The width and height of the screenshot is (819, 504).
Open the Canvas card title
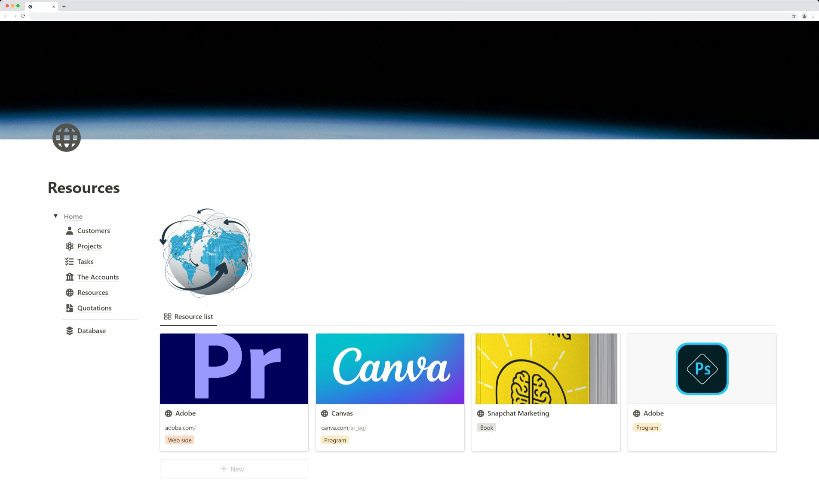[x=342, y=413]
